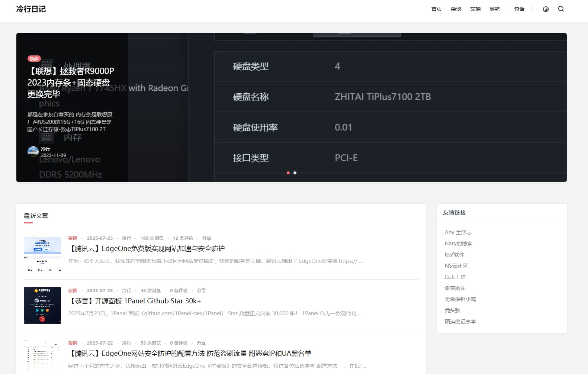Open the 一句话 navigation item

click(x=517, y=9)
